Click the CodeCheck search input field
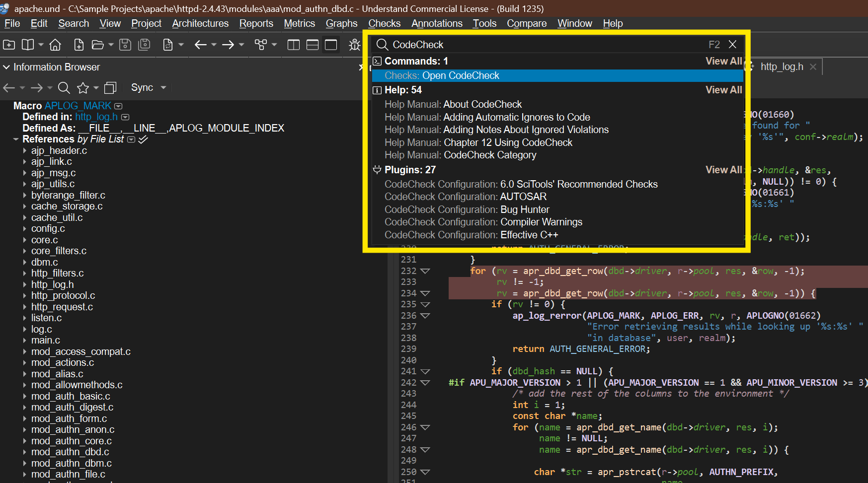 pyautogui.click(x=547, y=45)
